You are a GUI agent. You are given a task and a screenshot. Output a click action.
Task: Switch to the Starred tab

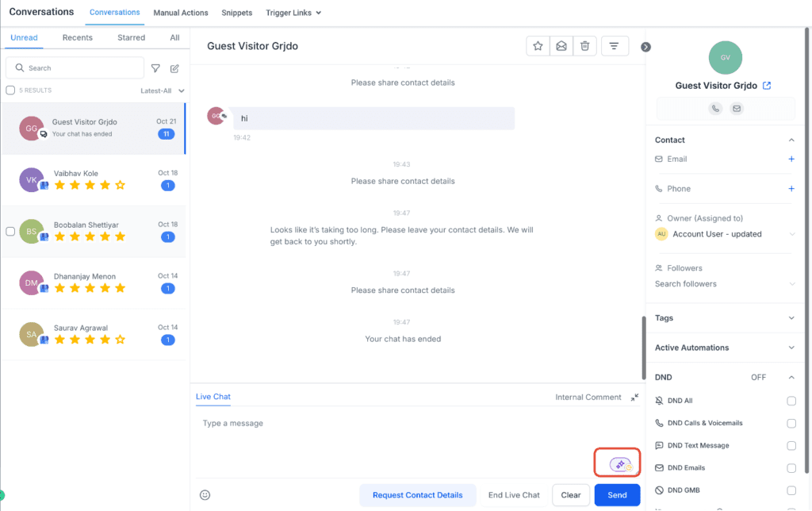click(x=130, y=37)
